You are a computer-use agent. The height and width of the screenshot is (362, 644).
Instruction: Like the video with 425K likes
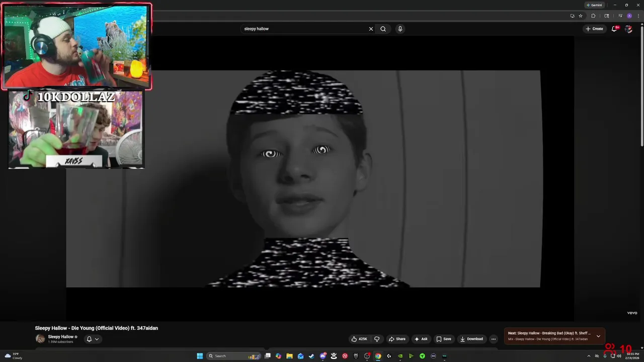(359, 339)
